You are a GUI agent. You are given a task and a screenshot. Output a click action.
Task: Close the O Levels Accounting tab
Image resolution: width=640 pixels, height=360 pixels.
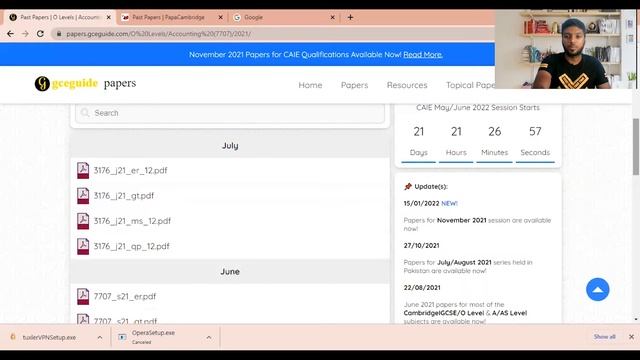pos(109,18)
